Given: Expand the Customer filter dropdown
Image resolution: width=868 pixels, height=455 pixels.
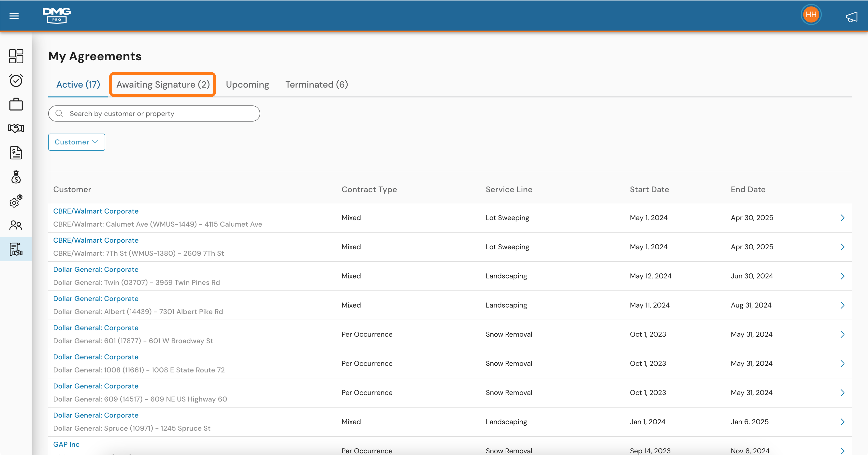Looking at the screenshot, I should (x=77, y=142).
